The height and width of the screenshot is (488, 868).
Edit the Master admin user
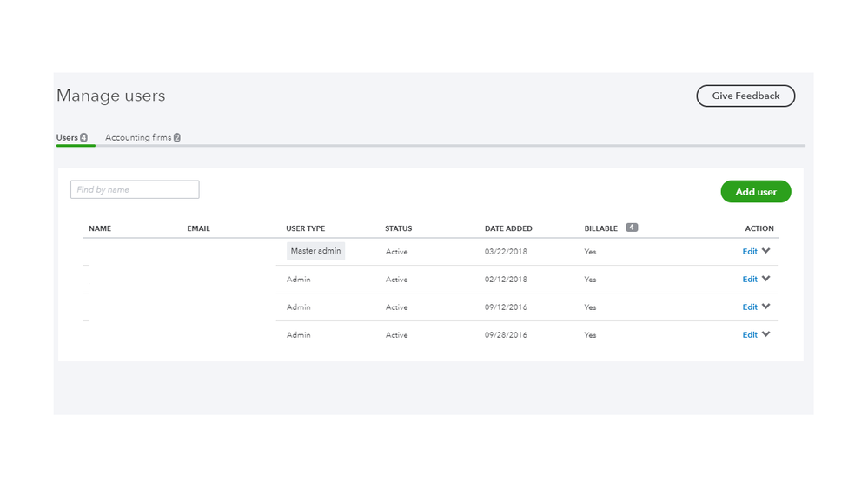click(749, 252)
